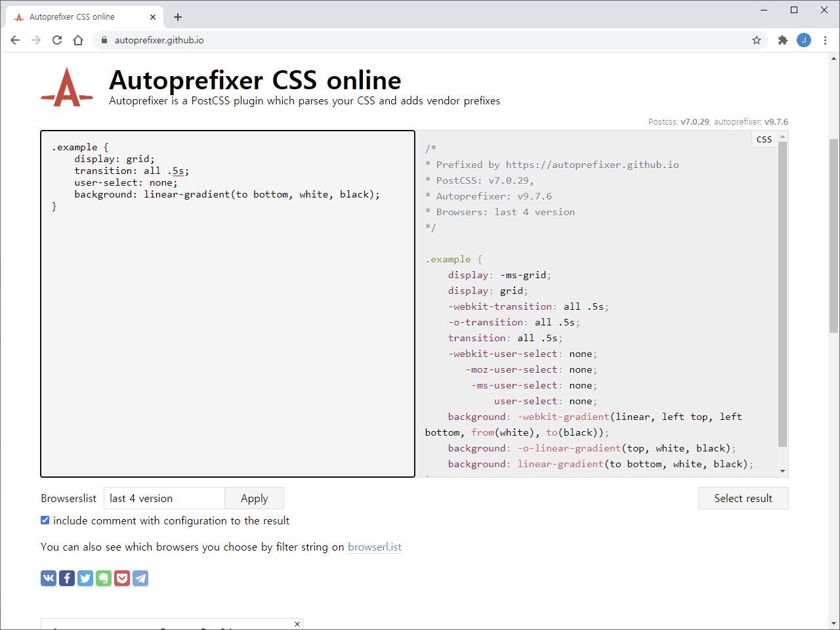Open the browserl.ist link
This screenshot has height=630, width=840.
(x=375, y=547)
